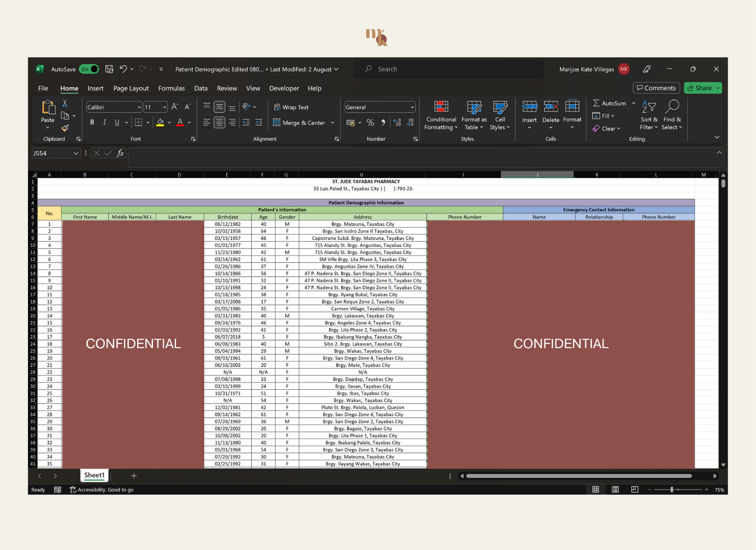This screenshot has height=550, width=756.
Task: Toggle bold formatting
Action: click(x=92, y=122)
